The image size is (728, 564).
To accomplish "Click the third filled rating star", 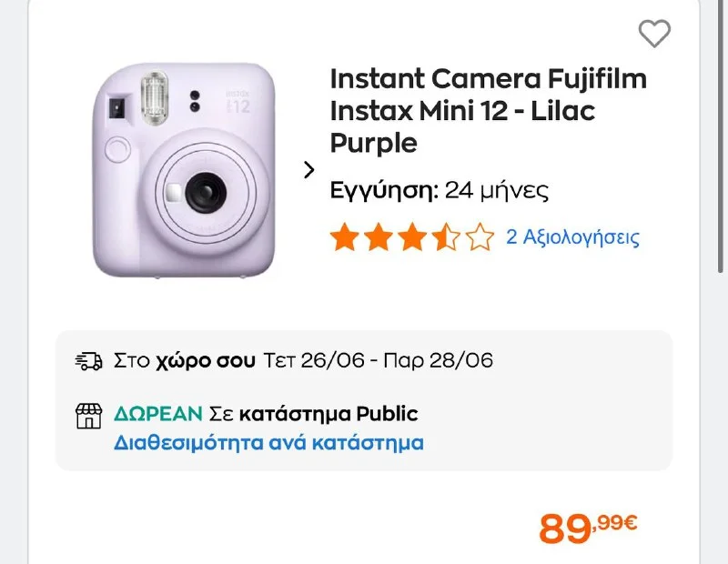I will click(x=411, y=238).
